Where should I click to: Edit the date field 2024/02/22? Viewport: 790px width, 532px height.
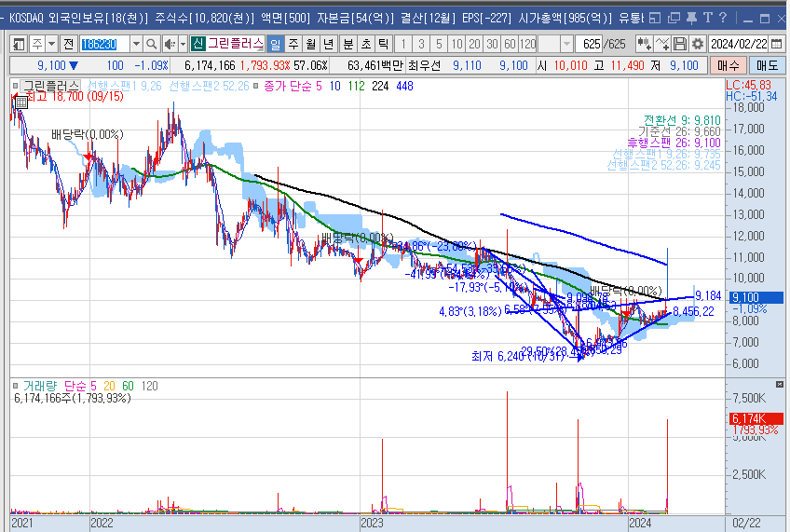tap(739, 45)
